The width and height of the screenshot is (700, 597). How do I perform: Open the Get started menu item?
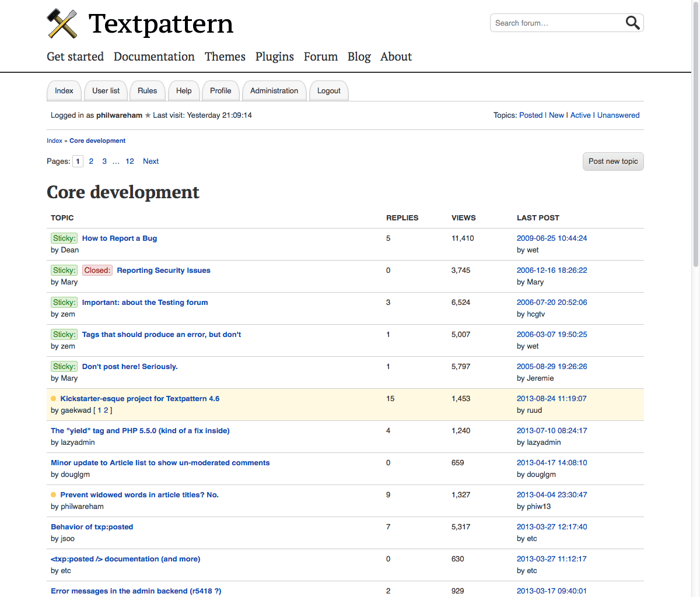75,57
